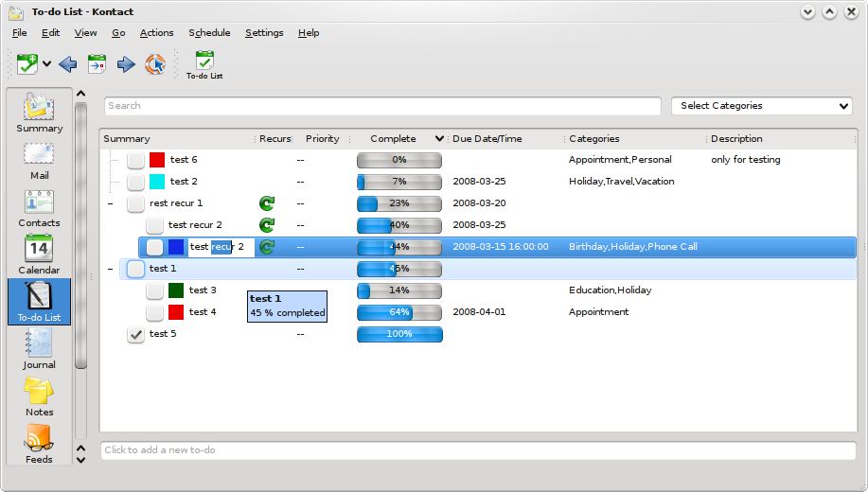Collapse the test 1 tree branch
This screenshot has width=868, height=492.
(x=111, y=269)
